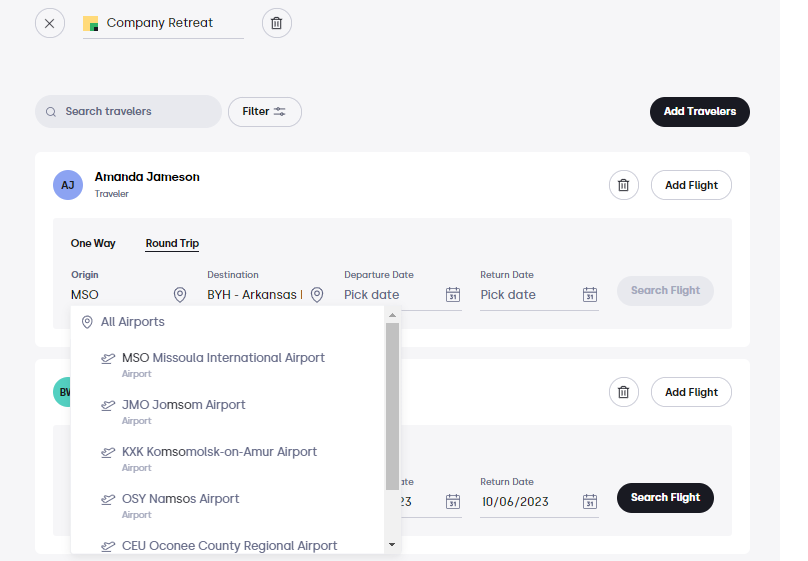Click the disabled Search Flight button for Amanda
Screen dimensions: 808x561
(x=665, y=291)
